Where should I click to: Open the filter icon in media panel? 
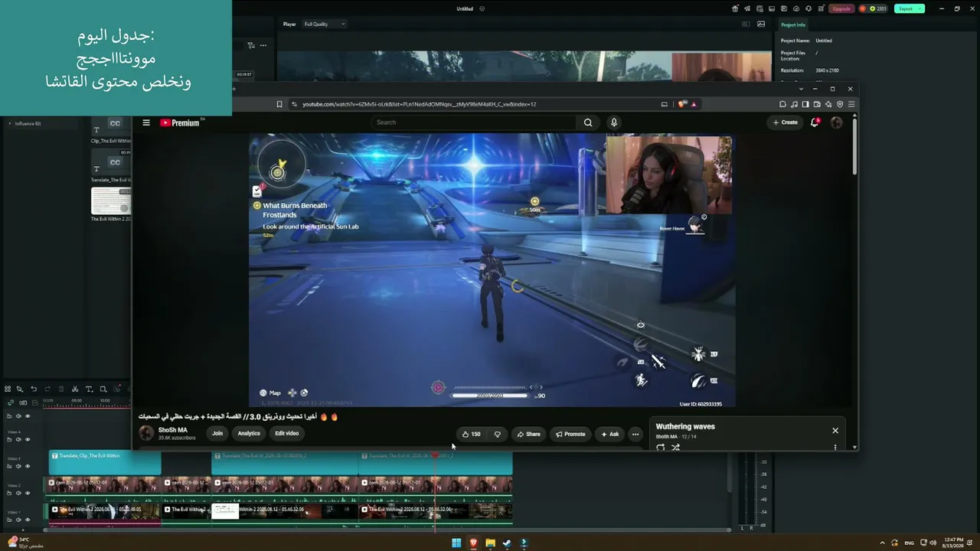(x=250, y=45)
